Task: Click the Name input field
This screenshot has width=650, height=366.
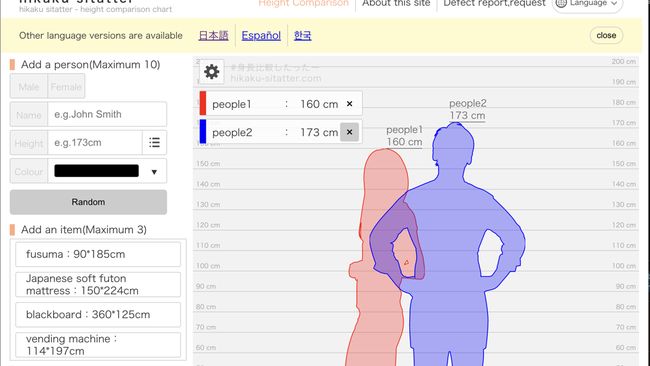Action: pyautogui.click(x=107, y=114)
